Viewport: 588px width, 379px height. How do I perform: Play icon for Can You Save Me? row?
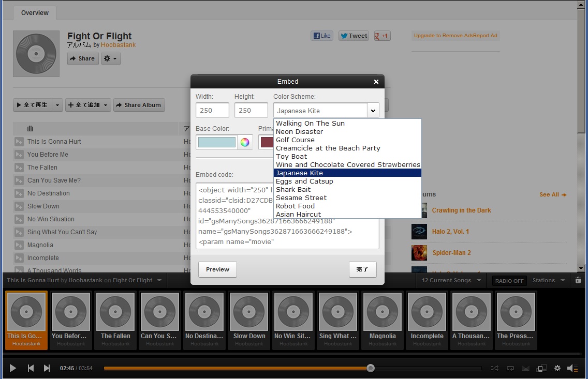point(19,180)
